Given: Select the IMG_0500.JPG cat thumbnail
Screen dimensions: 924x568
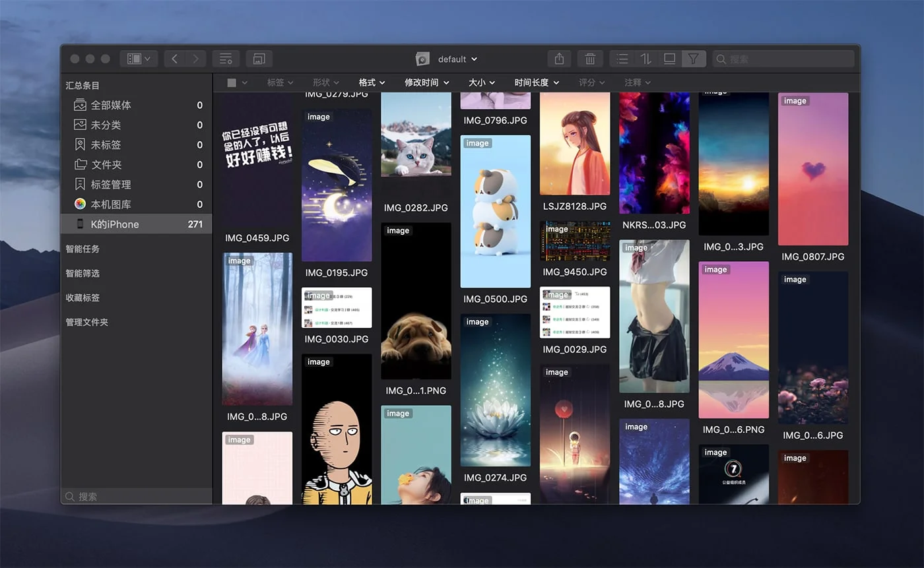Looking at the screenshot, I should pyautogui.click(x=495, y=211).
